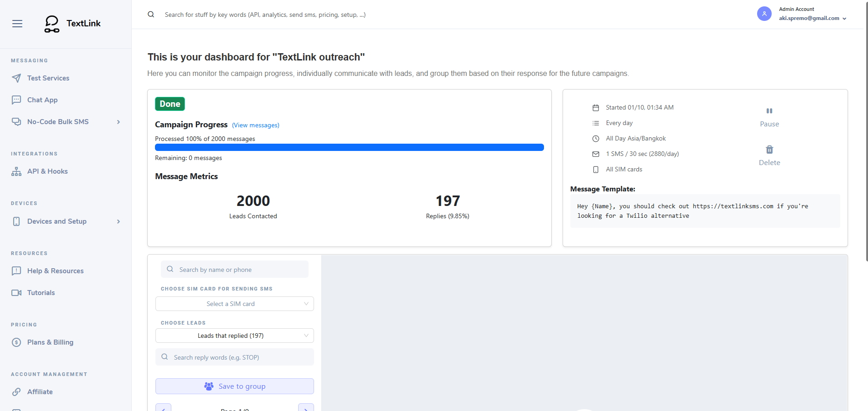Screen dimensions: 868x411
Task: Open the Select a SIM card dropdown
Action: point(234,304)
